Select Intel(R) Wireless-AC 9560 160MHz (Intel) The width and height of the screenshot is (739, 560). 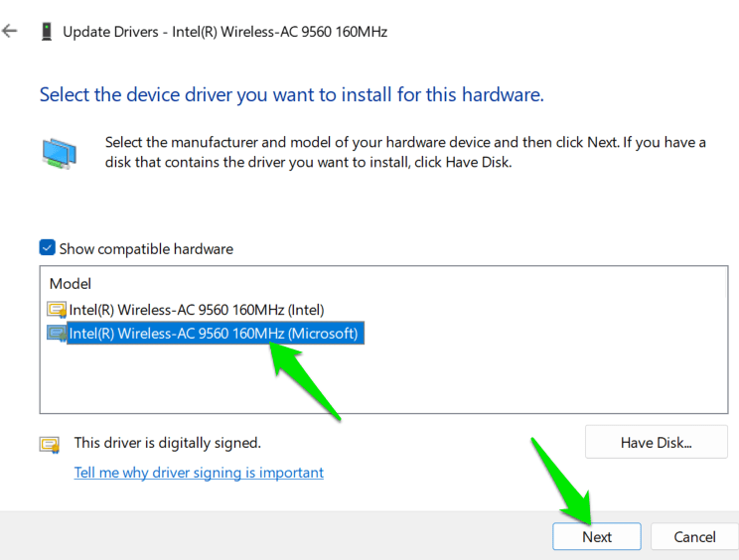coord(197,310)
